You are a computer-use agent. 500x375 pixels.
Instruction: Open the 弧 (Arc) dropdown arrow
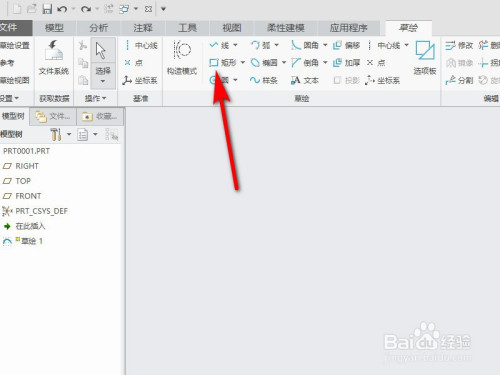tap(277, 45)
